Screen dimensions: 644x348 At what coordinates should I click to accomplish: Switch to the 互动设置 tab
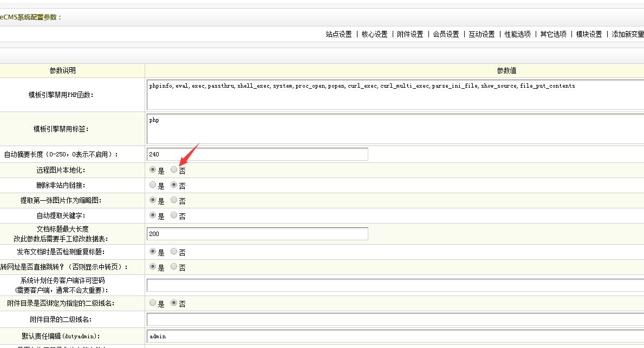481,34
